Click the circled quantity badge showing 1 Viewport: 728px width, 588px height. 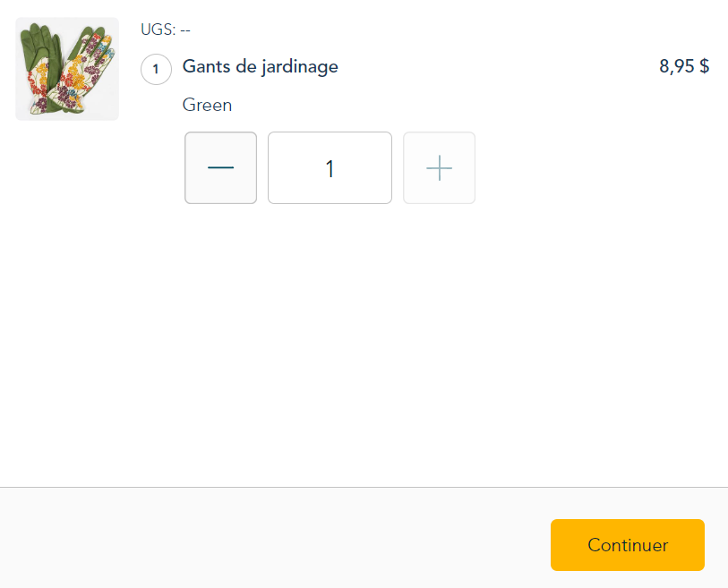[x=156, y=69]
